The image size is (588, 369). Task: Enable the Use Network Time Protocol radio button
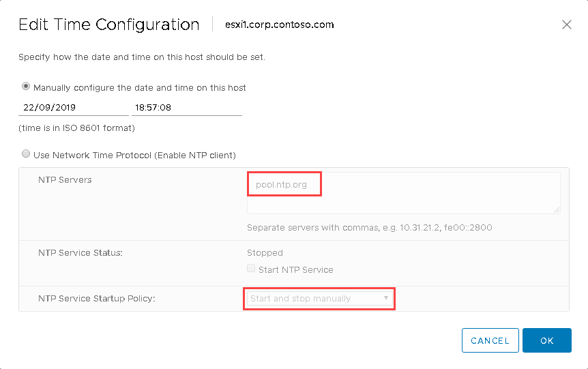coord(25,153)
